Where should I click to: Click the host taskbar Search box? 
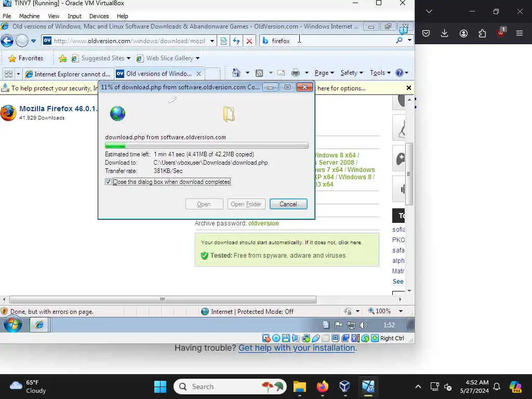[x=230, y=387]
